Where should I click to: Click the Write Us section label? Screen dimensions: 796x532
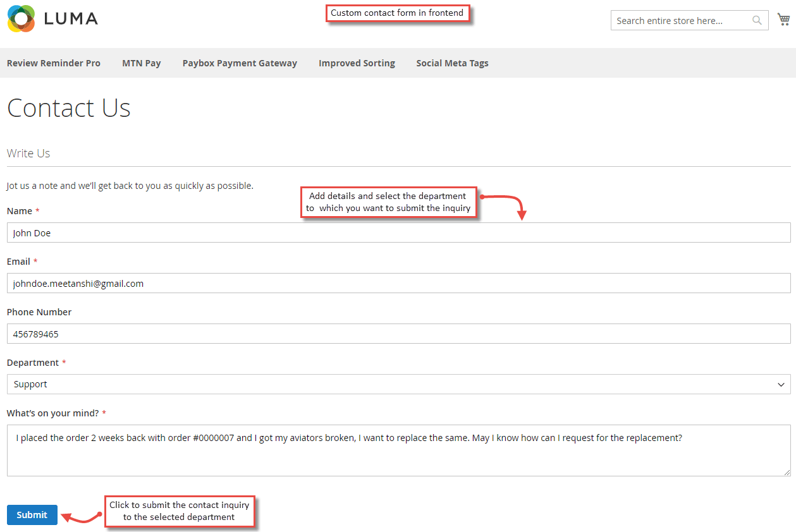28,153
